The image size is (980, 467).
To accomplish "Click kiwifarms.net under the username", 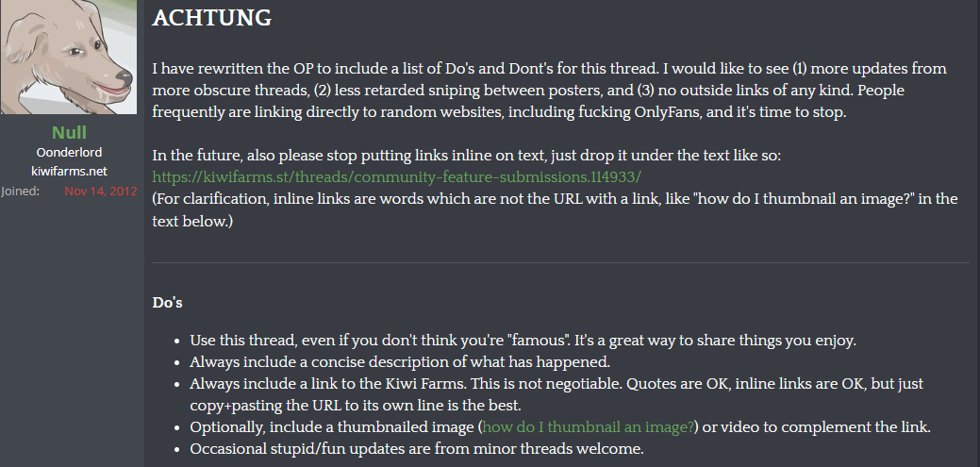I will (x=69, y=171).
